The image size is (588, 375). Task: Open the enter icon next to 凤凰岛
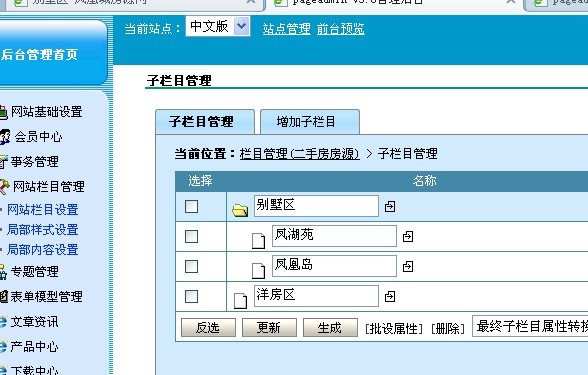pos(408,267)
